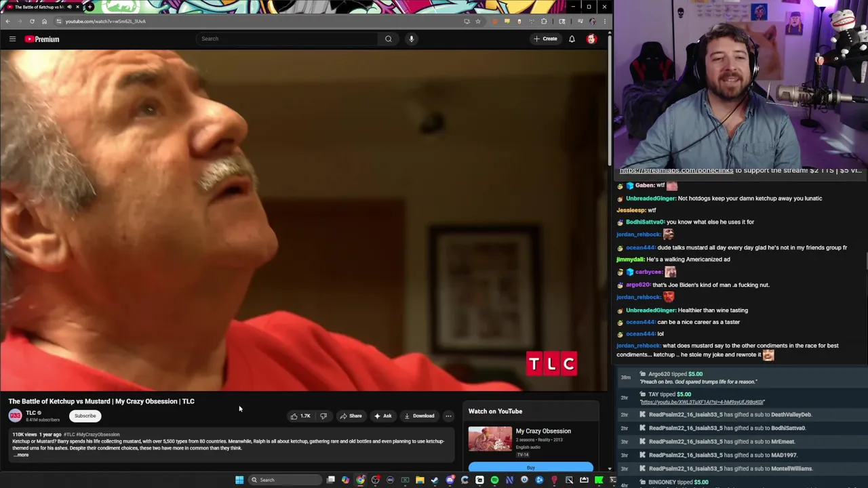
Task: Click the YouTube search field
Action: [x=288, y=39]
